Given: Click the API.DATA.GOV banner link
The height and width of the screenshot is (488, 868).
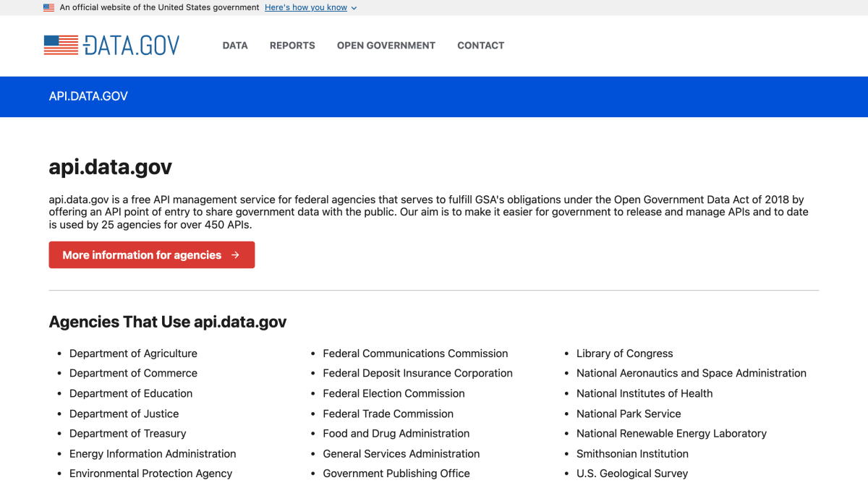Looking at the screenshot, I should (88, 96).
